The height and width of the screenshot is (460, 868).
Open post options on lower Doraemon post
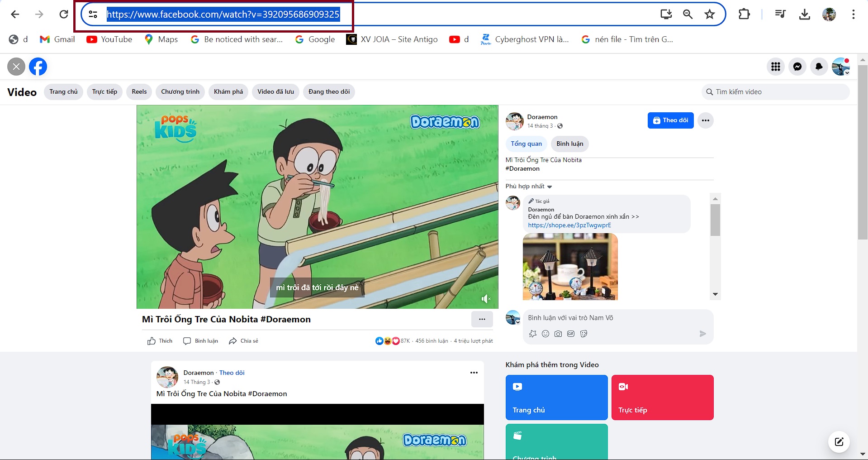[474, 373]
